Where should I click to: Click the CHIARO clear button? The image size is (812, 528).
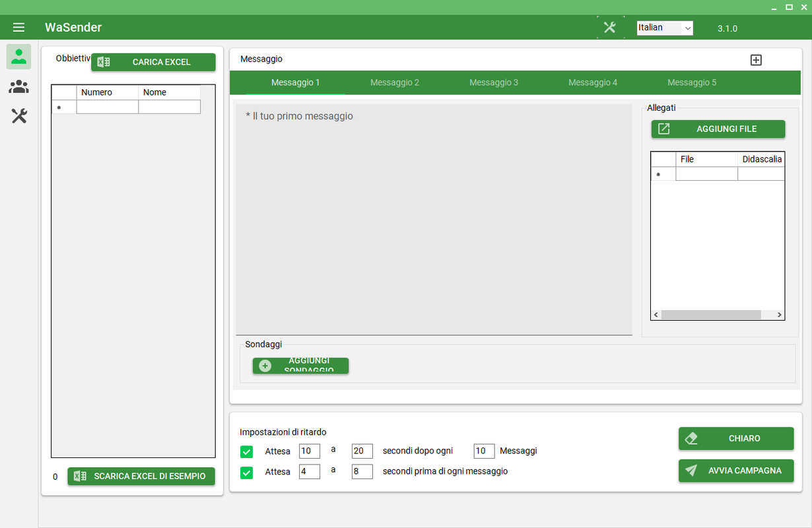(x=736, y=438)
